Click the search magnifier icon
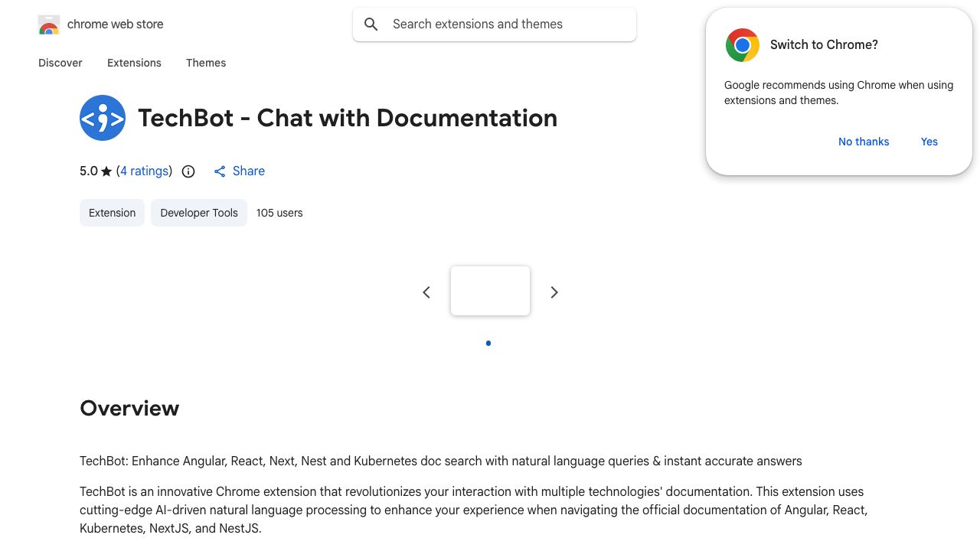 (371, 24)
